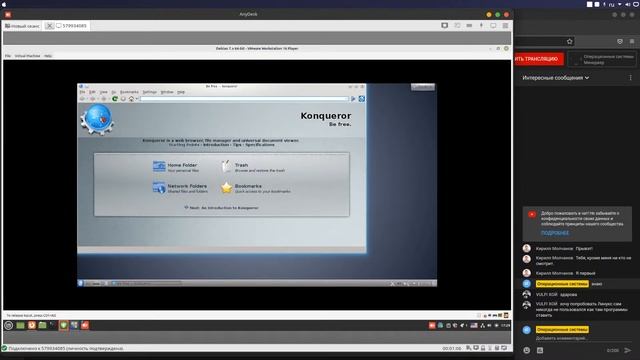Open Konqueror Settings menu
Viewport: 640px width, 360px height.
pos(149,92)
